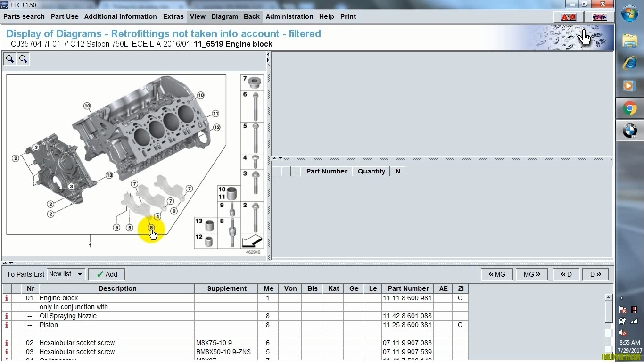Select part thumbnail 5 bolt in legend
The height and width of the screenshot is (362, 644).
[252, 138]
